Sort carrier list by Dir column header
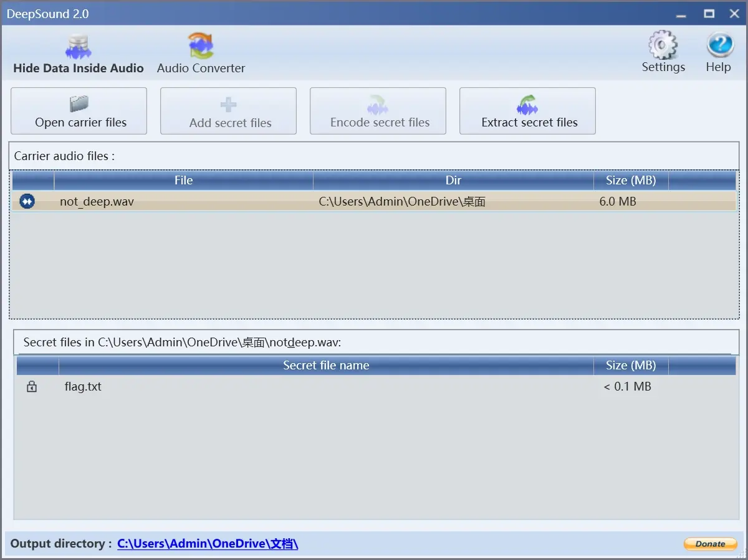 453,181
